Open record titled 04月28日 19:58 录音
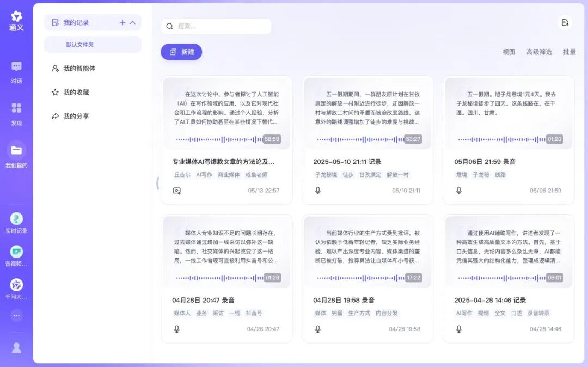 (x=344, y=300)
